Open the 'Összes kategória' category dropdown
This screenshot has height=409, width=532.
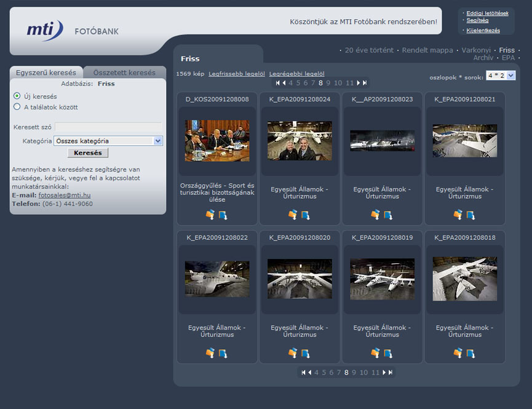pos(108,141)
